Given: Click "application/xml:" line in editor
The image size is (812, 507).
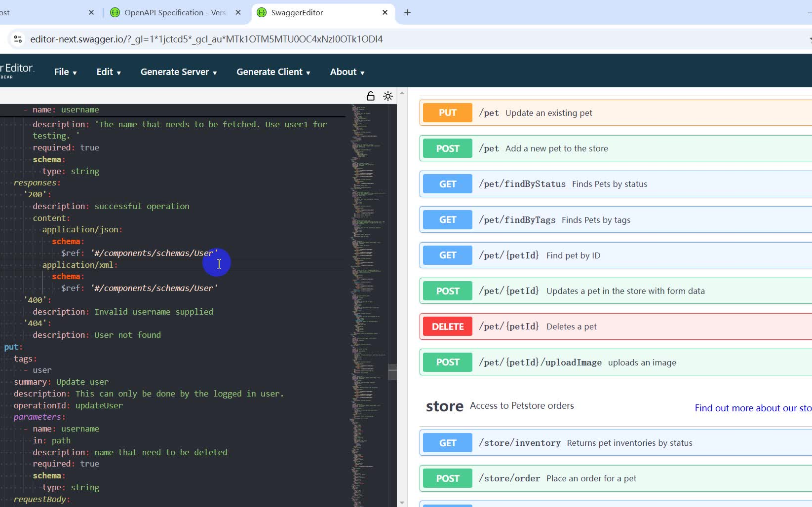Looking at the screenshot, I should click(x=80, y=265).
